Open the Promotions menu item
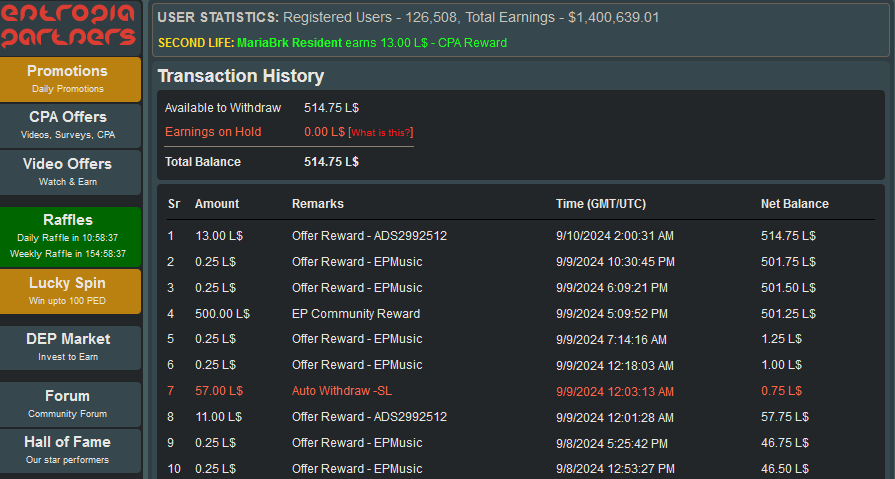Screen dimensions: 895x479 tap(70, 79)
